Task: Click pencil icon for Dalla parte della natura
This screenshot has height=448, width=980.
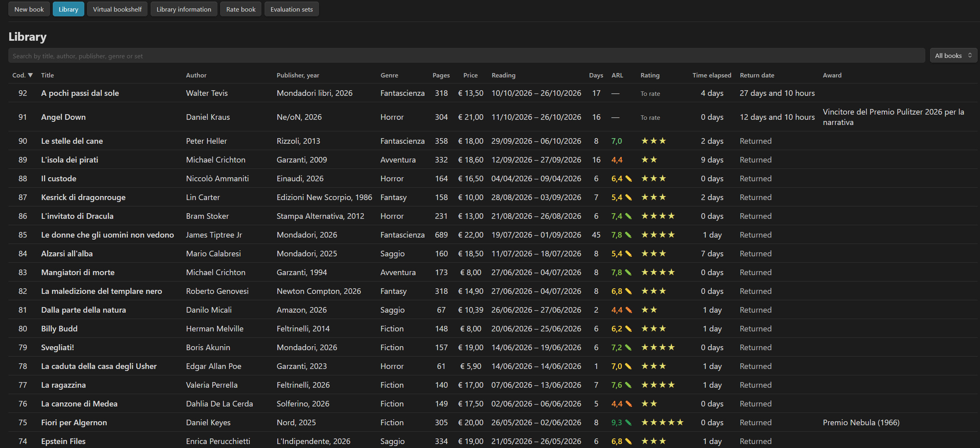Action: [x=629, y=310]
